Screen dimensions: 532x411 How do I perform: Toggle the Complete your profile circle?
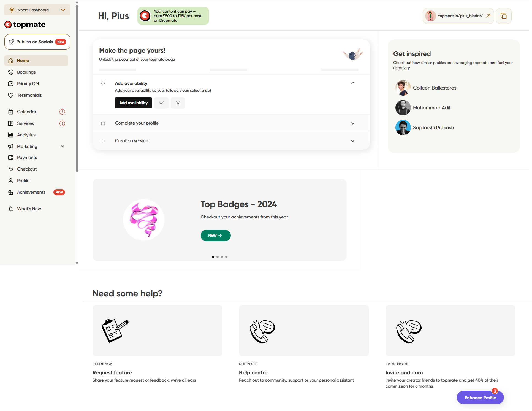pos(103,123)
